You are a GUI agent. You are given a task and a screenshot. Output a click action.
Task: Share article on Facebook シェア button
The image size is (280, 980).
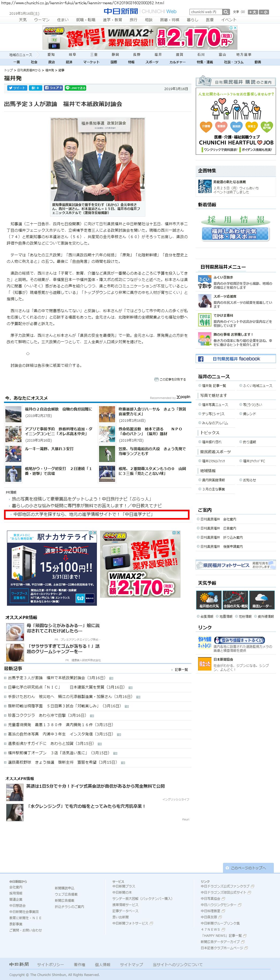point(53,88)
